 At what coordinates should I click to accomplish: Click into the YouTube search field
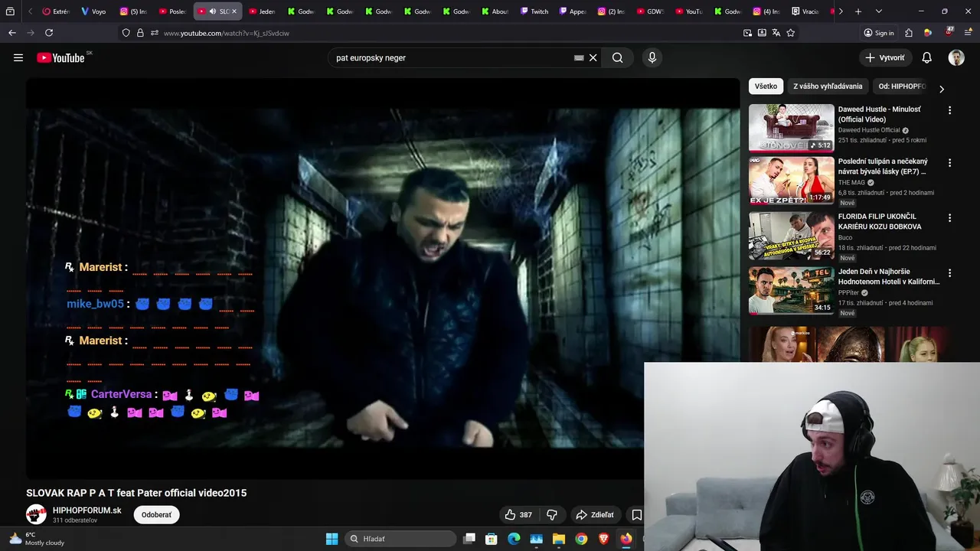point(452,57)
